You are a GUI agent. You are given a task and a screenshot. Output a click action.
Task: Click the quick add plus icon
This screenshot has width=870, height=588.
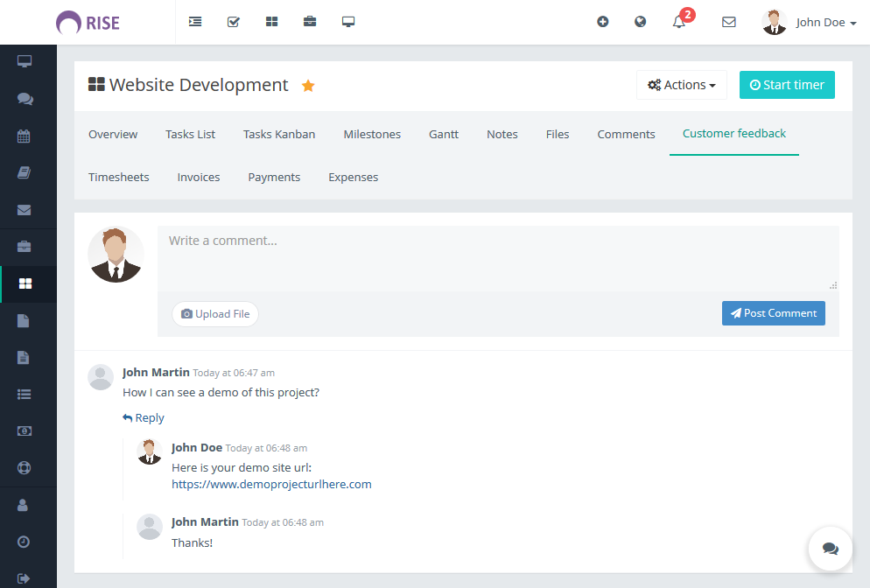click(x=602, y=22)
